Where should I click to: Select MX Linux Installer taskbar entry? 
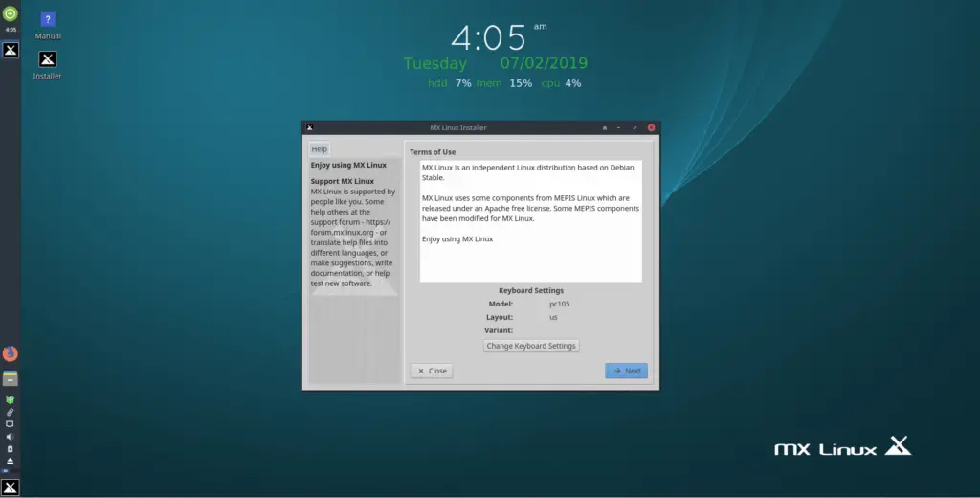pos(11,50)
